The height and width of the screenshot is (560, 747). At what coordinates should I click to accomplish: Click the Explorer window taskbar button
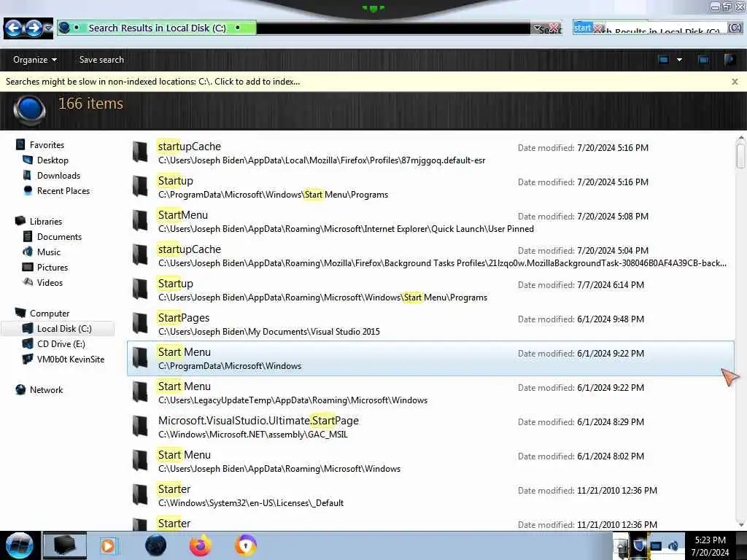pos(65,545)
